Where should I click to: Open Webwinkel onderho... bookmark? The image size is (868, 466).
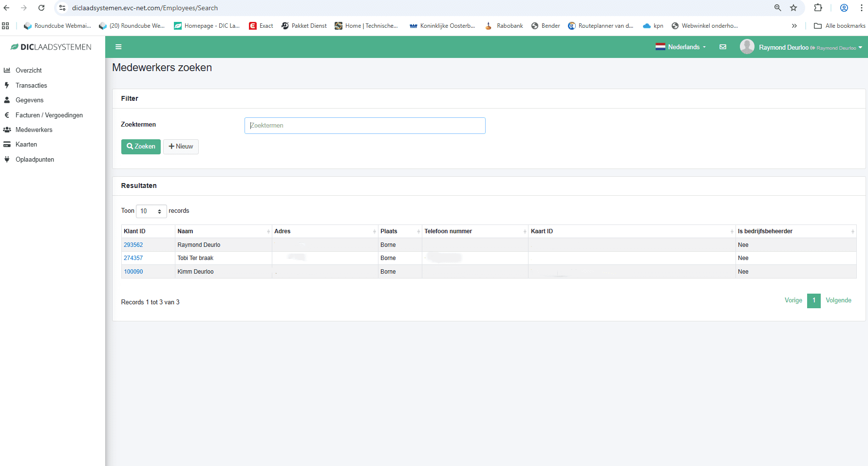(x=705, y=26)
